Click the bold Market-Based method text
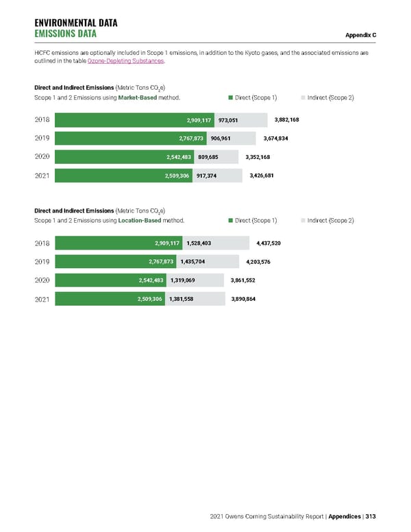The image size is (411, 532). (140, 98)
